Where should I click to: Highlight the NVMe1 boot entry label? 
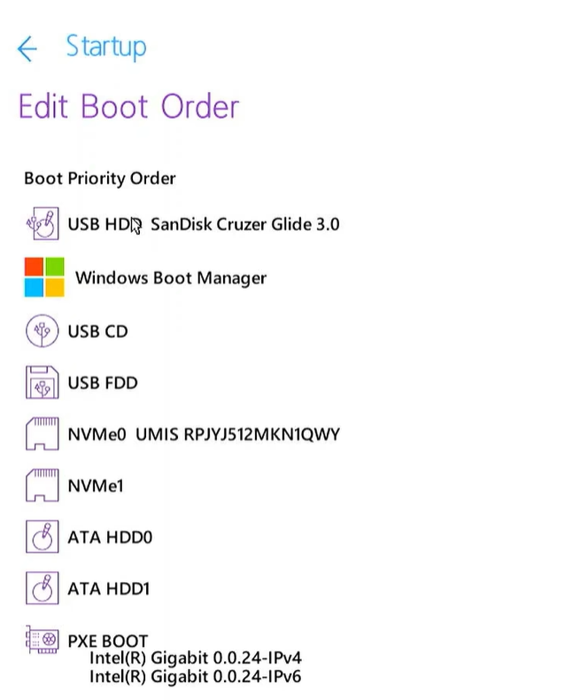coord(95,486)
